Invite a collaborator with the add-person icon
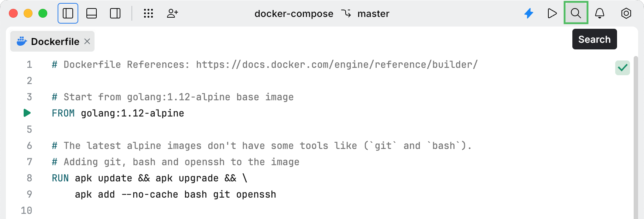Viewport: 644px width, 219px height. coord(172,13)
